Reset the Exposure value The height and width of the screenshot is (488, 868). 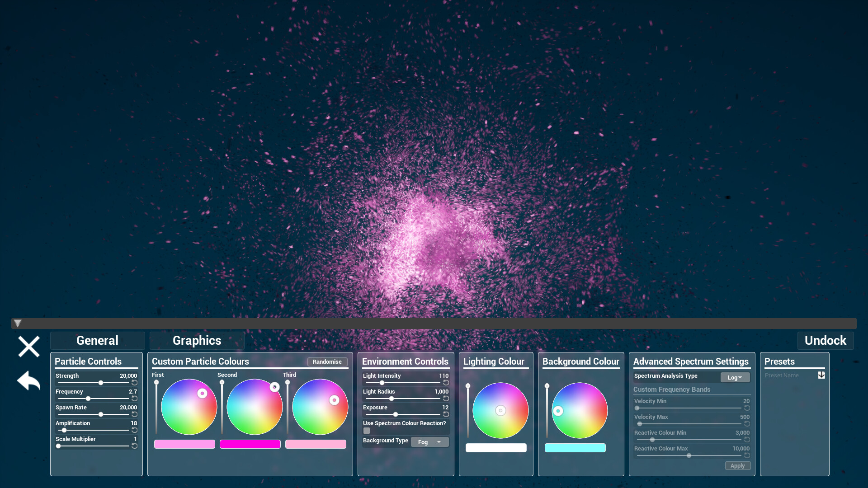click(446, 414)
